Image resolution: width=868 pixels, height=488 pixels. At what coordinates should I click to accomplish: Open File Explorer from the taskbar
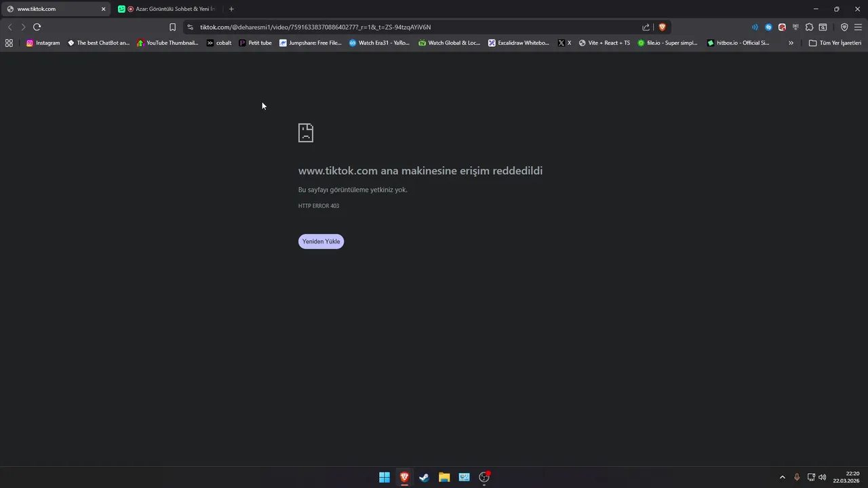pos(444,477)
